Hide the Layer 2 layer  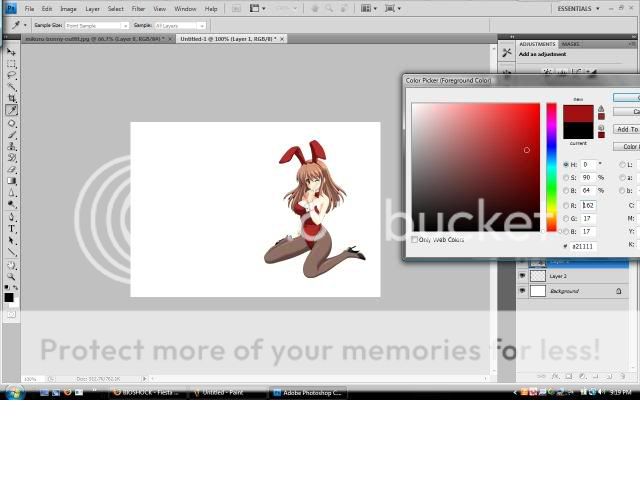pos(522,276)
